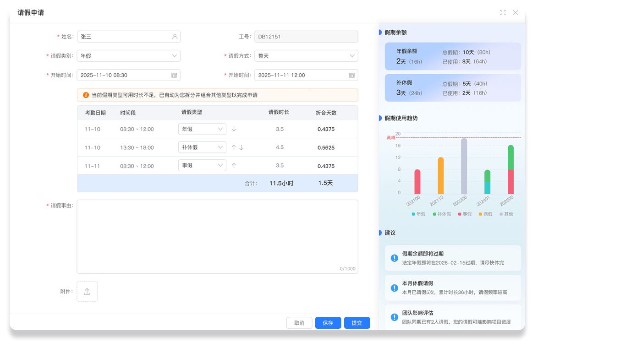The height and width of the screenshot is (364, 620).
Task: Click the attachment upload icon box
Action: [x=87, y=292]
